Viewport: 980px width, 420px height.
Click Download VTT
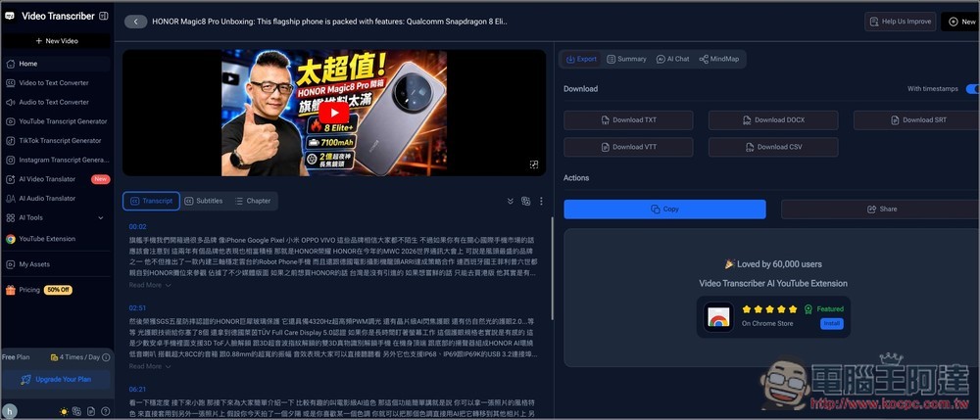tap(628, 147)
